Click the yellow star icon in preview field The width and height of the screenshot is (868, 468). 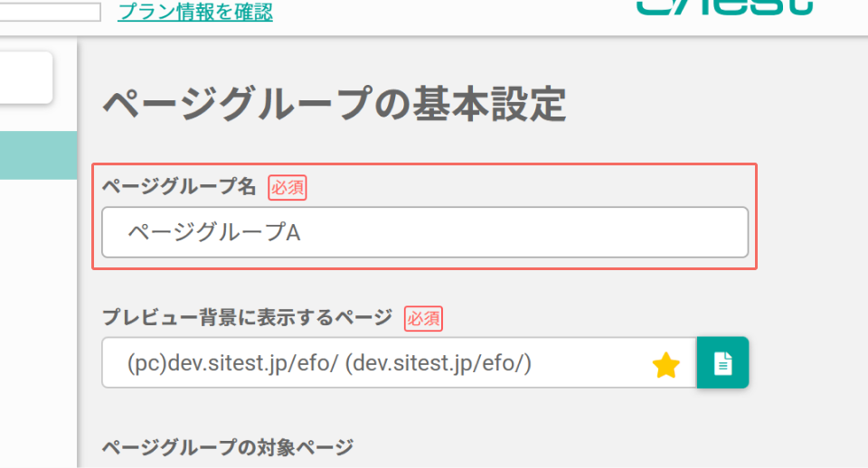(665, 365)
